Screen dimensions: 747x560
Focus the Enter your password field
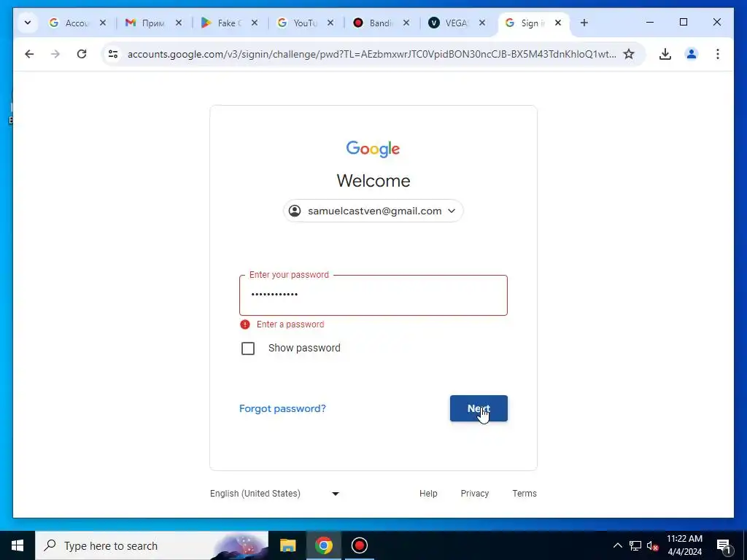tap(373, 295)
